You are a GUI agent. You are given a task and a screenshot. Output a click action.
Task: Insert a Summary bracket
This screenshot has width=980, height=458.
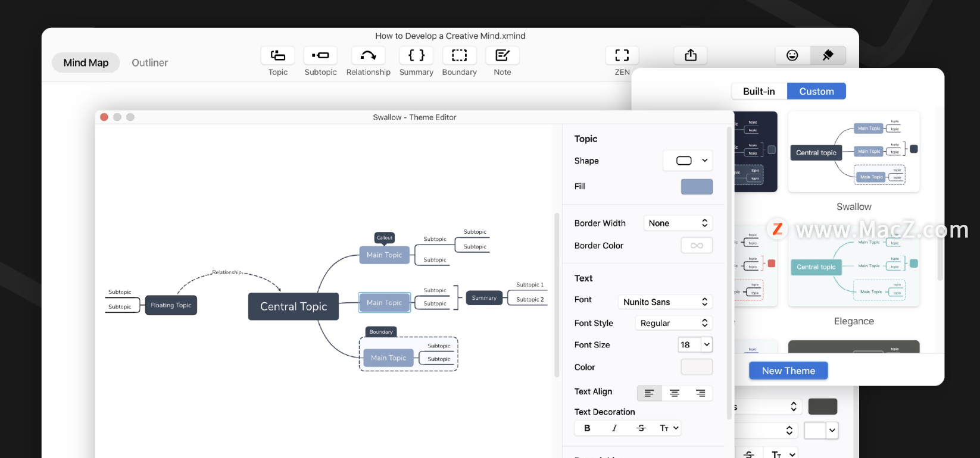pyautogui.click(x=416, y=55)
